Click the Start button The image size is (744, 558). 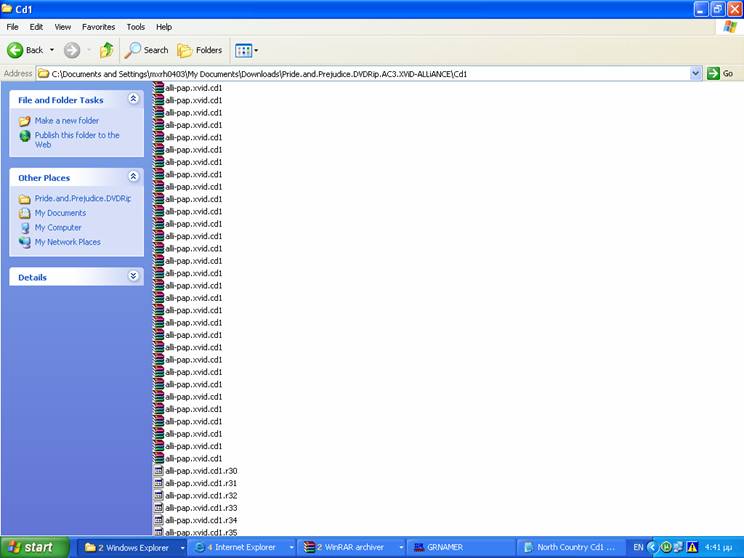click(35, 547)
